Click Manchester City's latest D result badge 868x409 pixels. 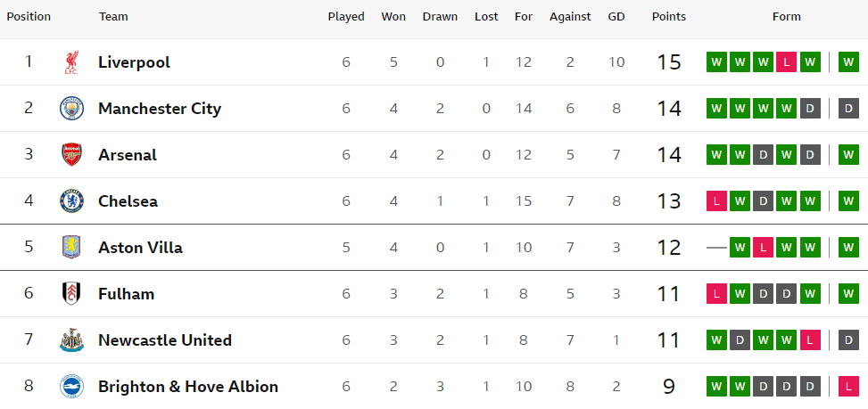click(x=848, y=109)
